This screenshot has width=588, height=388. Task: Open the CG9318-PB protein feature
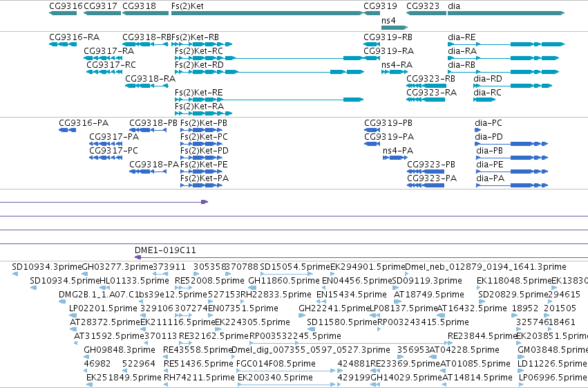tap(148, 130)
